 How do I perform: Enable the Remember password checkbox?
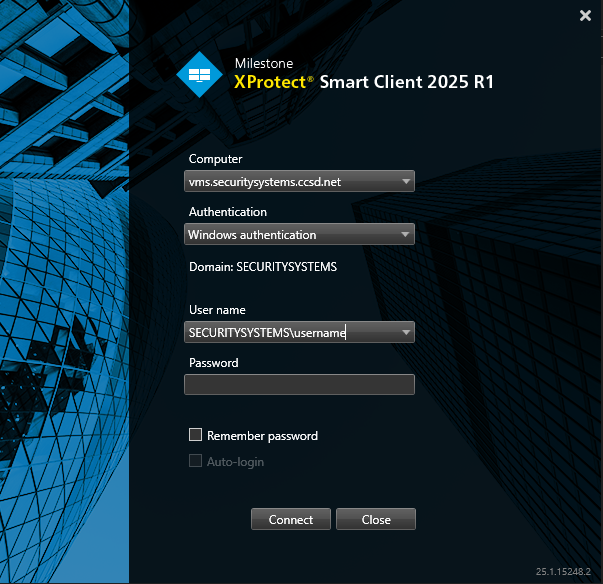coord(195,435)
